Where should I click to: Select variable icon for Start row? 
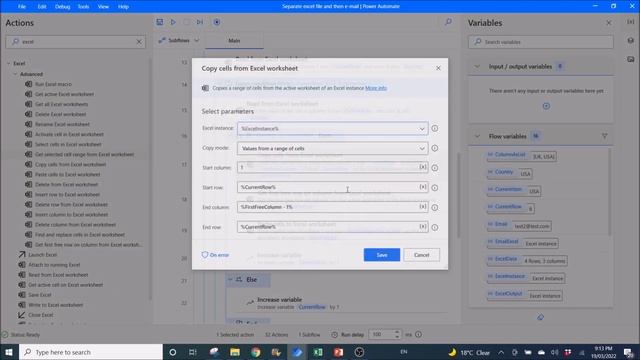[423, 187]
